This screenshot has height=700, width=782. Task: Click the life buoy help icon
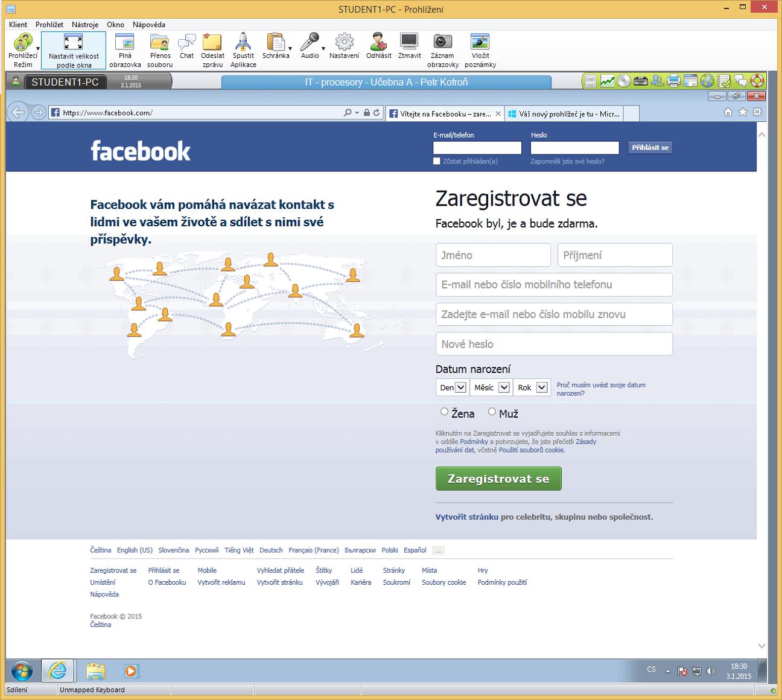[757, 80]
